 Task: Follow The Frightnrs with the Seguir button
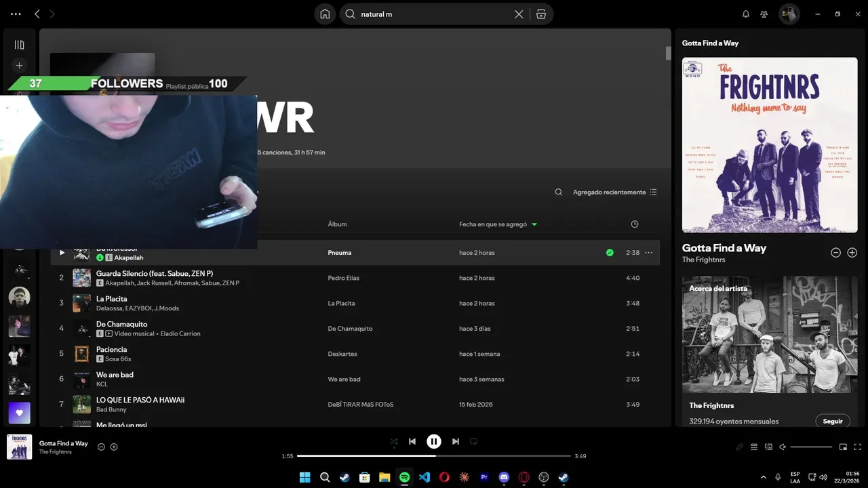click(833, 421)
